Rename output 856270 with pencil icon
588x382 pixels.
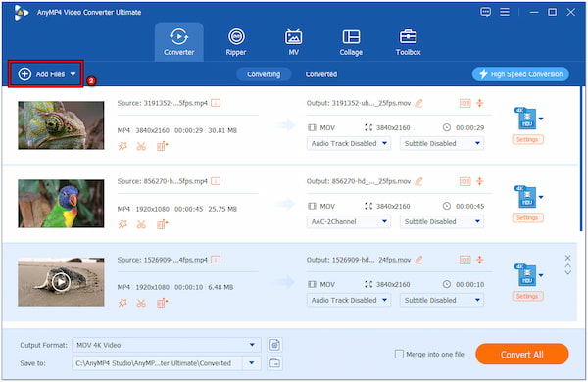(x=418, y=181)
